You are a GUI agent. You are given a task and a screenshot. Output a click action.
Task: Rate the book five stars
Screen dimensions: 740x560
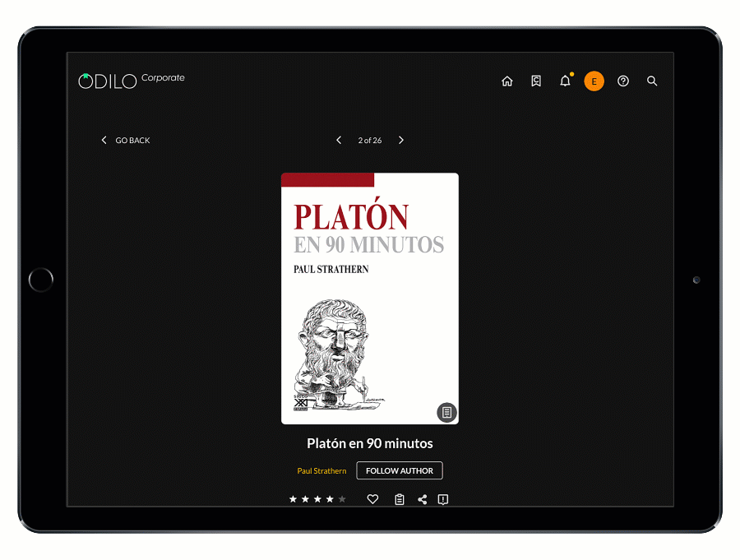(x=342, y=499)
